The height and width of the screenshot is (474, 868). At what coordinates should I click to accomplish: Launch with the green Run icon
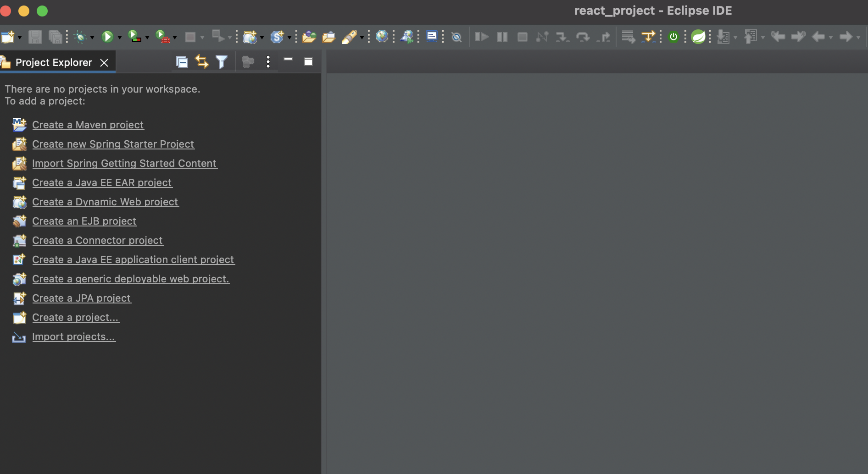point(107,37)
